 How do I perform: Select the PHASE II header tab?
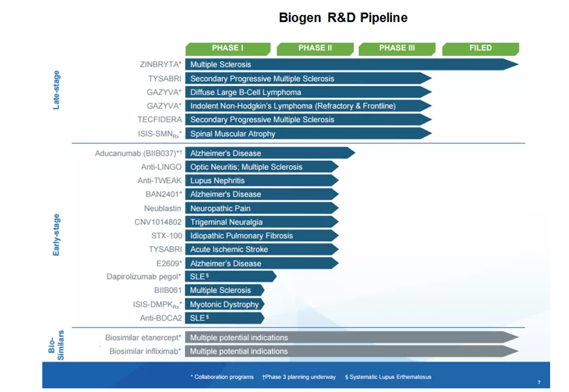tap(314, 48)
